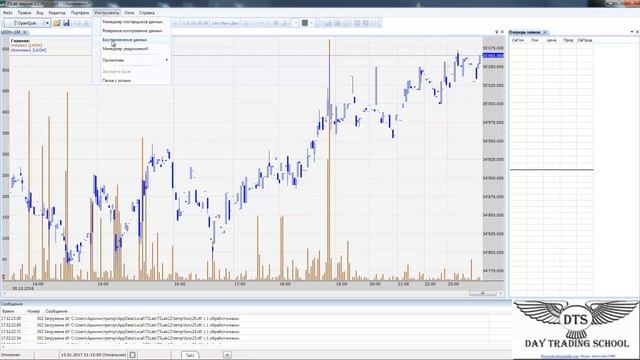Close the Очередь заявок tab
This screenshot has width=640, height=360.
pos(545,32)
